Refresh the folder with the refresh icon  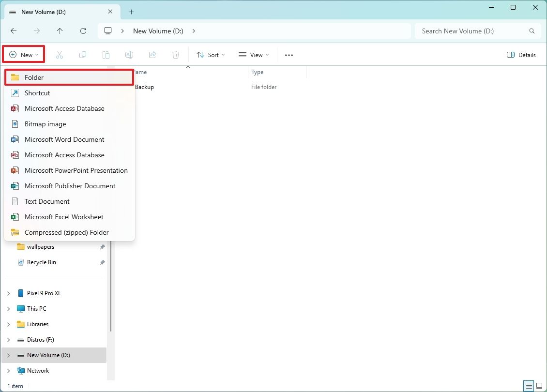[83, 30]
